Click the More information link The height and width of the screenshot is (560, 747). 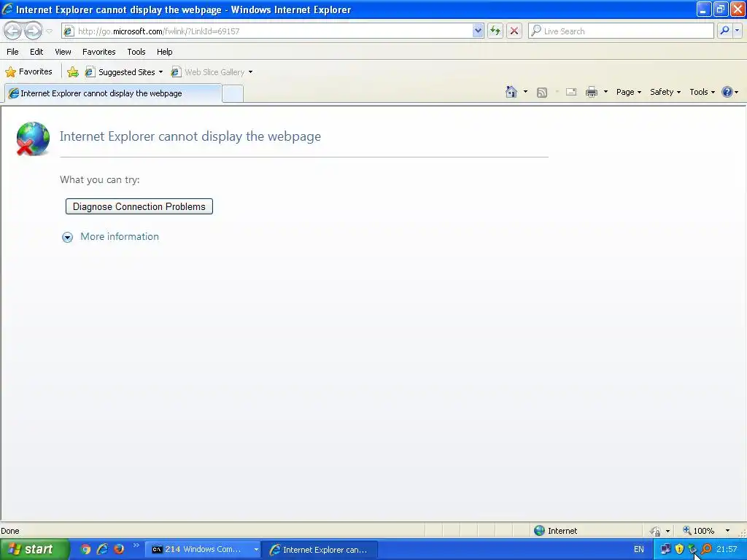point(120,237)
